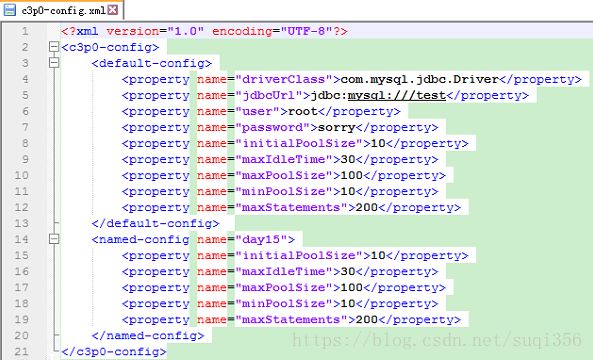Click line number 21 in the margin
The height and width of the screenshot is (360, 593).
21,352
